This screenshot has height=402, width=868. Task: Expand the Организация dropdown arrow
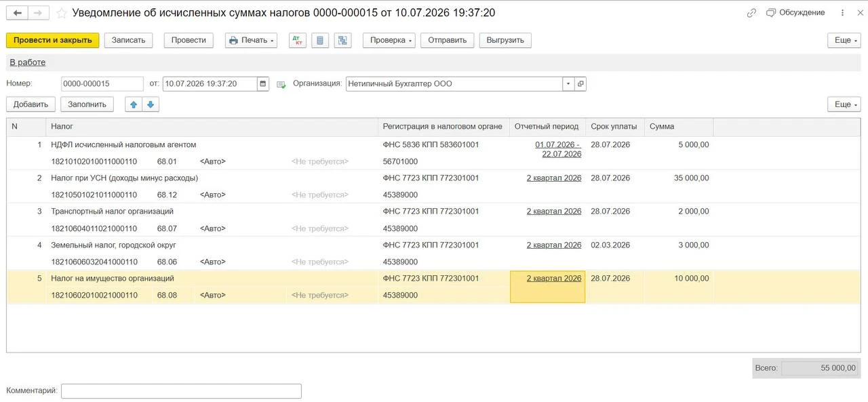568,84
